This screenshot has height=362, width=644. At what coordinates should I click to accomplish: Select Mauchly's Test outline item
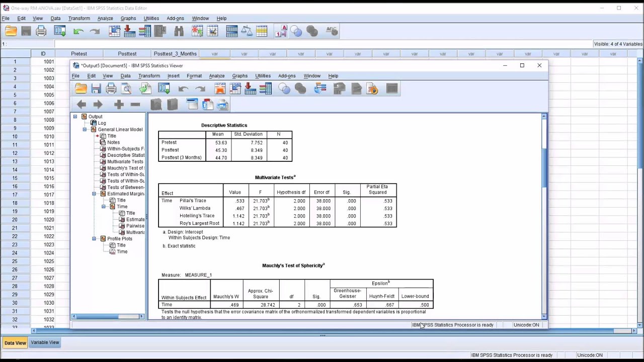[x=125, y=168]
